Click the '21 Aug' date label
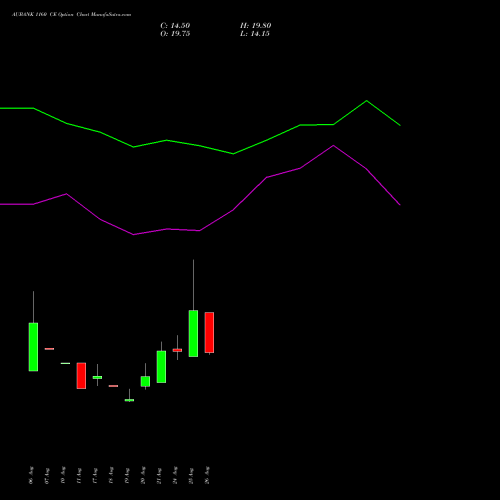 [159, 476]
